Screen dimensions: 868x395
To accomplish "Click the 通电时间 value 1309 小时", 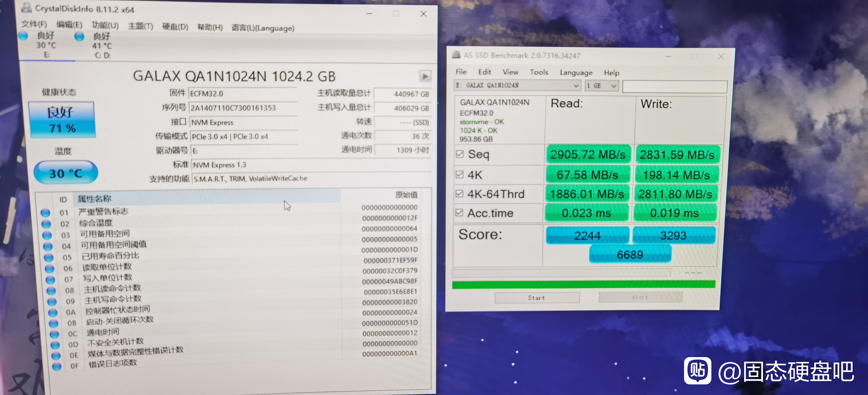I will [x=403, y=150].
